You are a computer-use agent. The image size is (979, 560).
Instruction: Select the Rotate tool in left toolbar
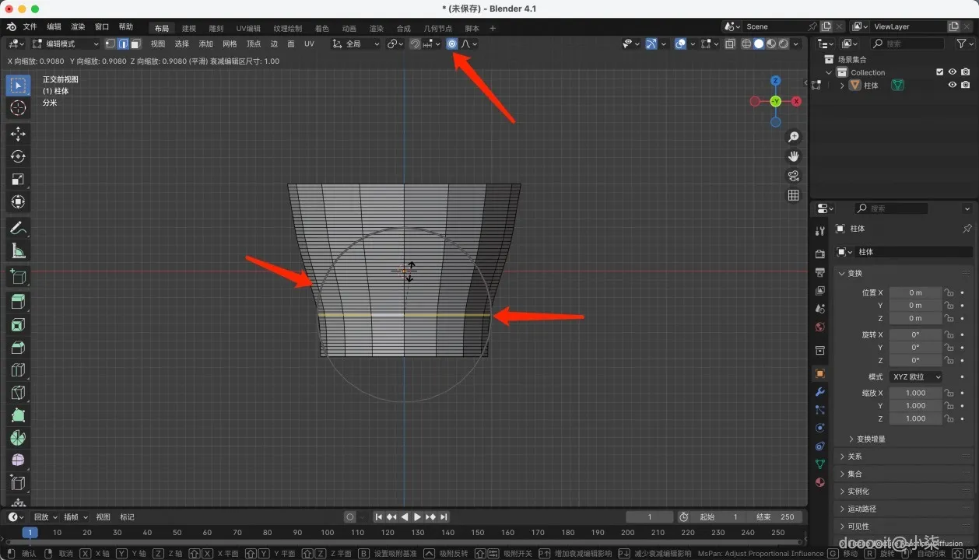click(x=18, y=156)
